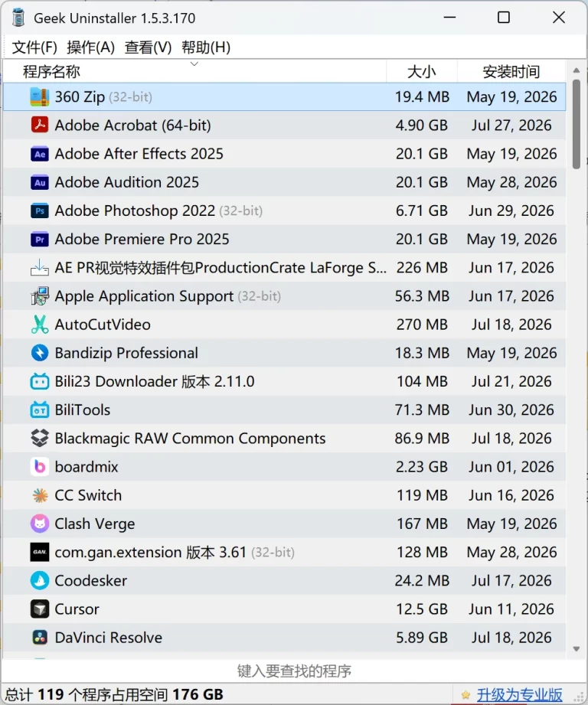
Task: Click the Cursor app icon
Action: [40, 609]
